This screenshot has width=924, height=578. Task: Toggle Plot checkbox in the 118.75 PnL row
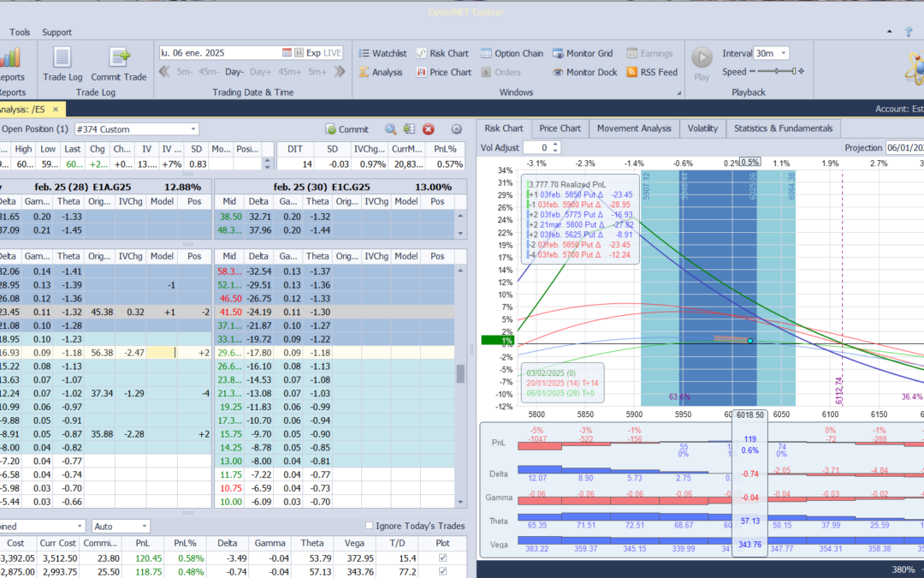pos(442,571)
